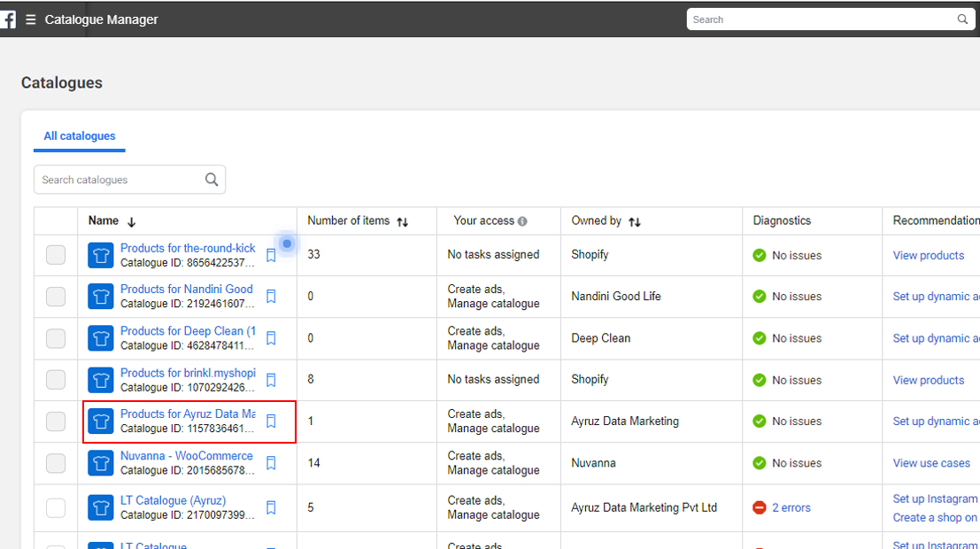The image size is (980, 549).
Task: Click t-shirt icon for Products for brinkl.myshopi
Action: coord(101,380)
